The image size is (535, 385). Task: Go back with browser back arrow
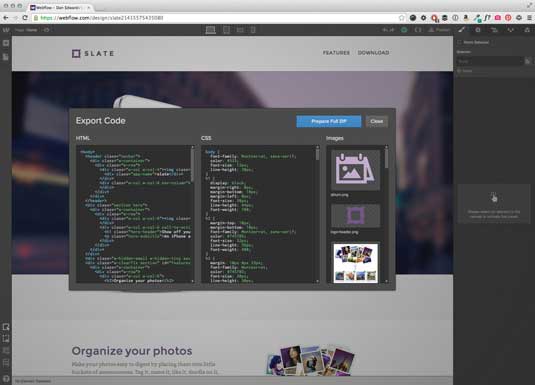[x=6, y=18]
